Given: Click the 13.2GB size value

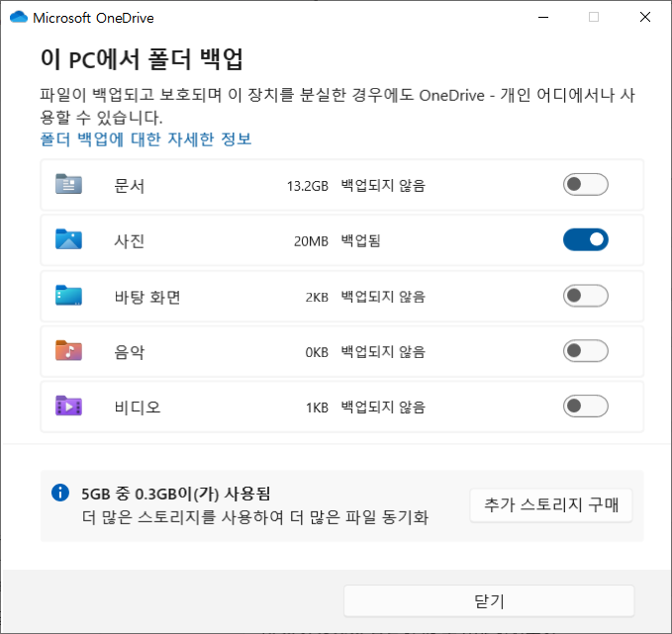Looking at the screenshot, I should 307,186.
